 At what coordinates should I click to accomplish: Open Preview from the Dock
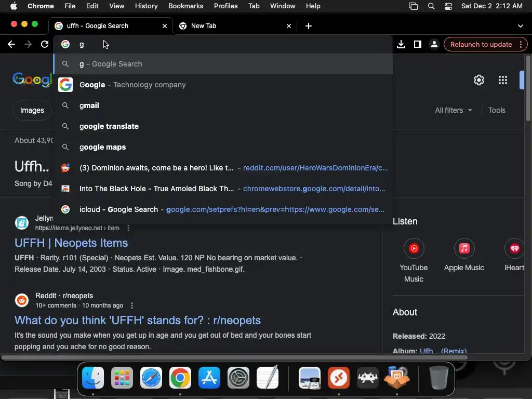pos(310,378)
